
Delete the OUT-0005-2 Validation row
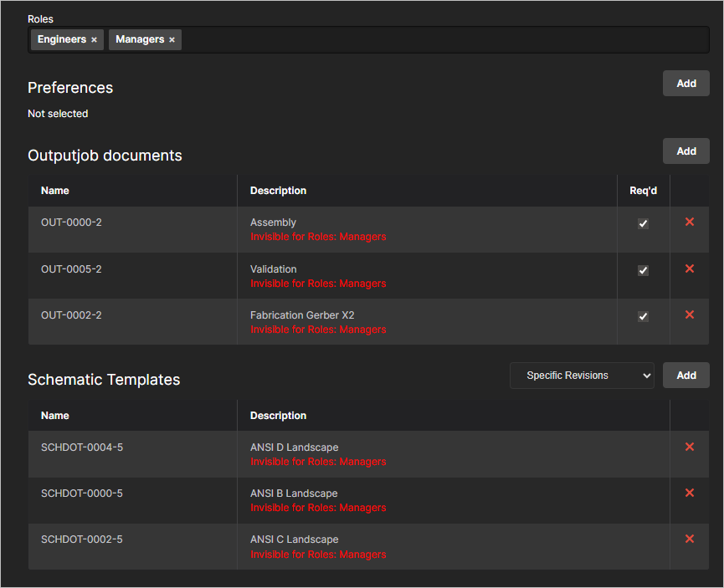click(x=690, y=268)
